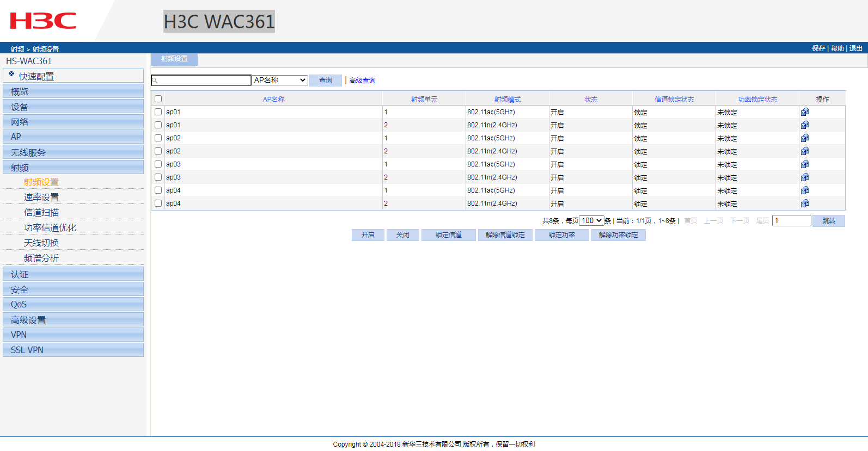Check the box for ap01 radio unit 1
868x451 pixels.
coord(158,112)
